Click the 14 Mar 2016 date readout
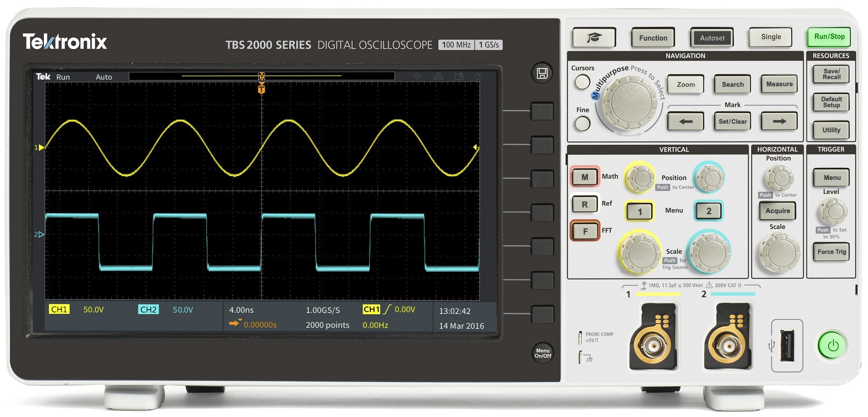Screen dimensions: 868x417 click(x=461, y=326)
